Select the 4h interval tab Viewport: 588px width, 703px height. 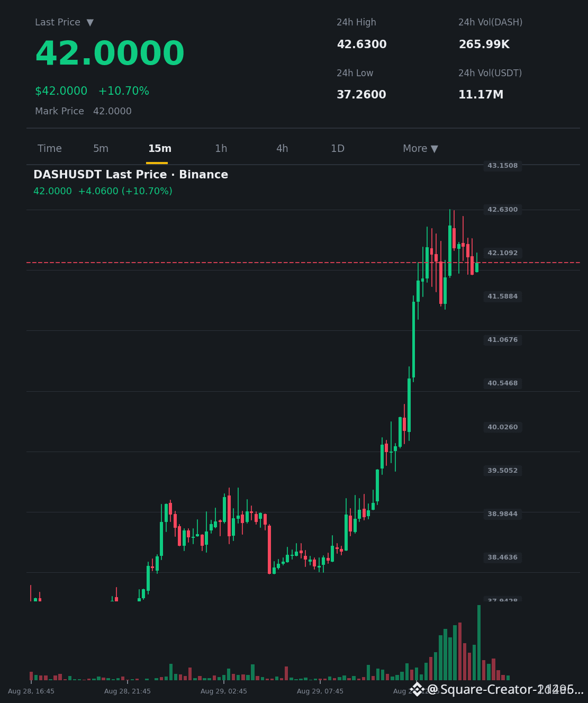[x=282, y=149]
